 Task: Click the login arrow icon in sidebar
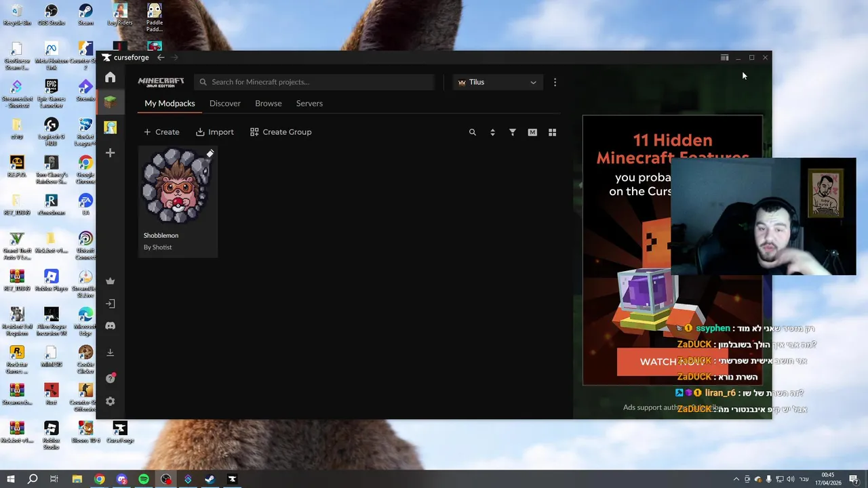point(110,304)
